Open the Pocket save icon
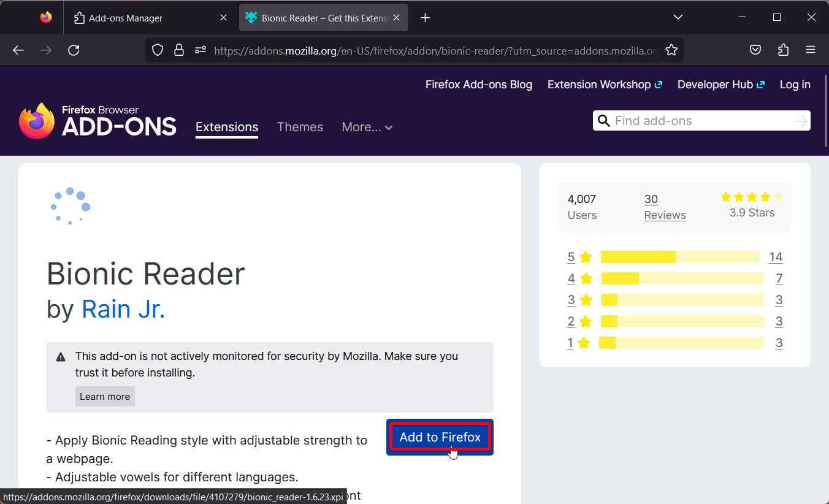The width and height of the screenshot is (829, 504). point(755,50)
